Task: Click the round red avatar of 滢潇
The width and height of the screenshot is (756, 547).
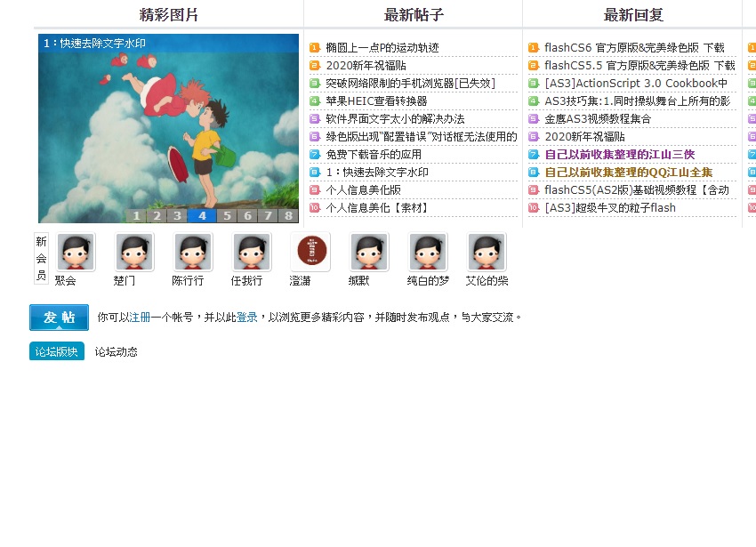Action: tap(311, 252)
